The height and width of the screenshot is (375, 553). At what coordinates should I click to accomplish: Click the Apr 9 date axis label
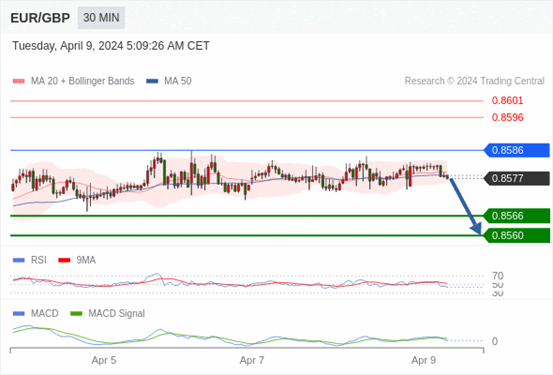tap(424, 361)
